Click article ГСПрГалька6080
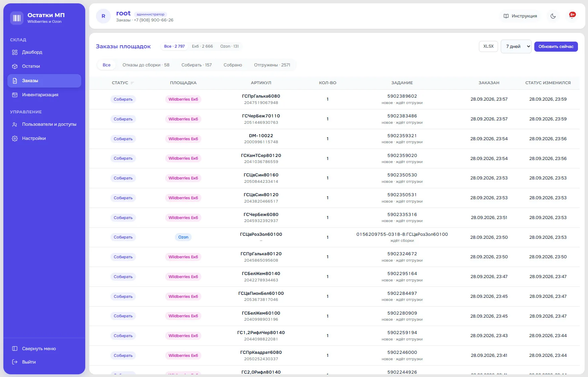 (x=261, y=96)
